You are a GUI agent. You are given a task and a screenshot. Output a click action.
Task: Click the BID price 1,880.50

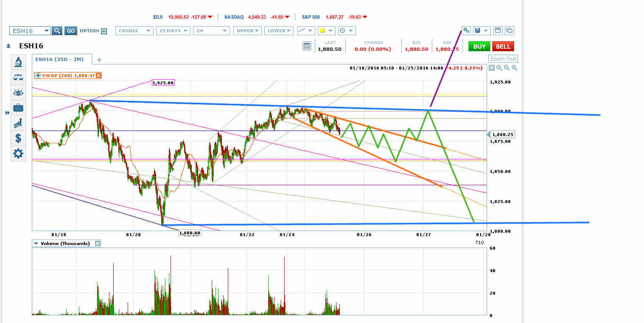[x=417, y=49]
